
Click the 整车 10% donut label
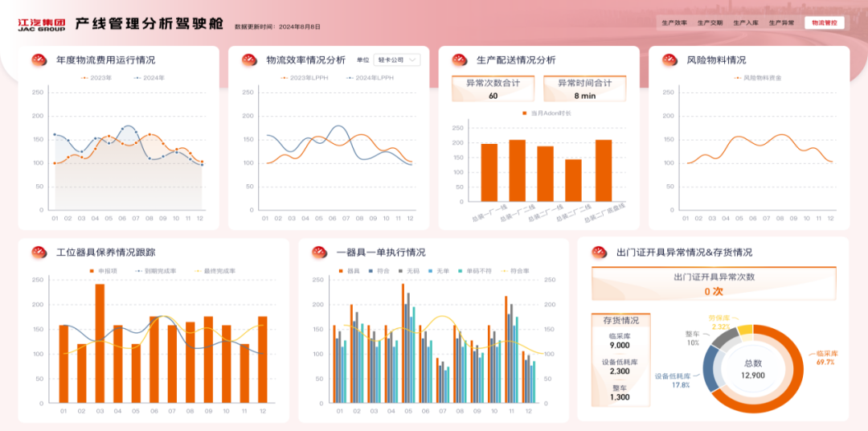pyautogui.click(x=693, y=339)
